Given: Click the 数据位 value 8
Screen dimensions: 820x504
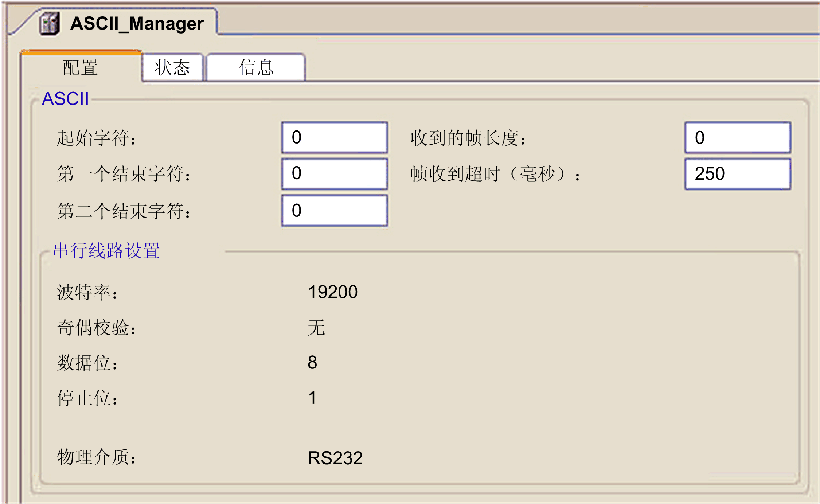Looking at the screenshot, I should (313, 363).
